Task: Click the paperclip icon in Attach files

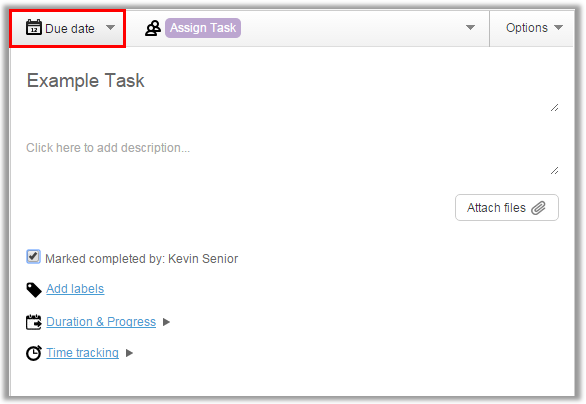Action: tap(539, 208)
